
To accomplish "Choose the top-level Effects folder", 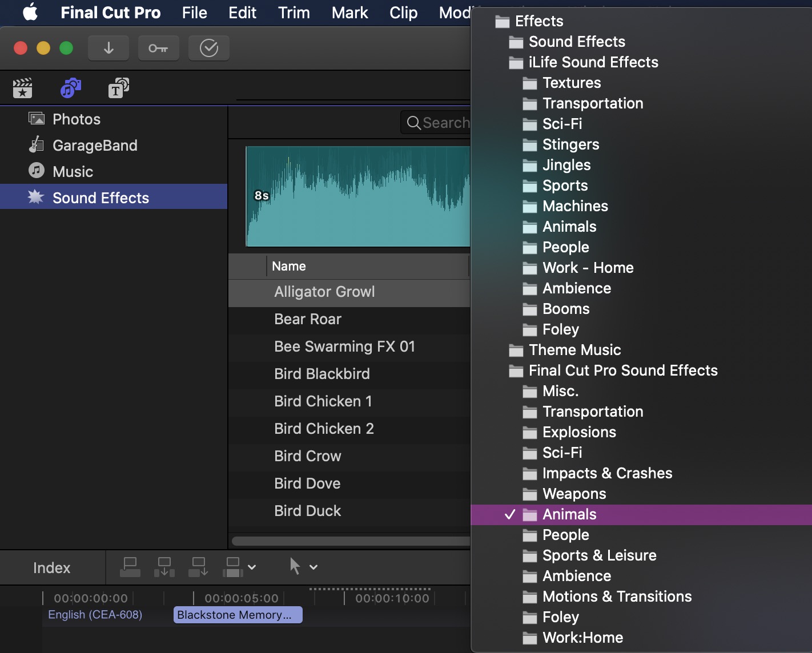I will pos(641,21).
